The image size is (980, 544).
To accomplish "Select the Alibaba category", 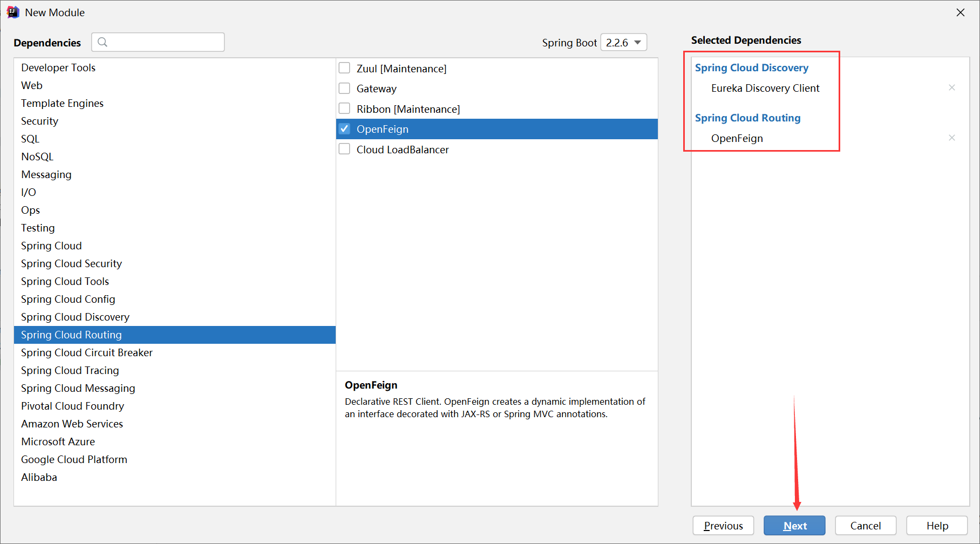I will coord(175,477).
